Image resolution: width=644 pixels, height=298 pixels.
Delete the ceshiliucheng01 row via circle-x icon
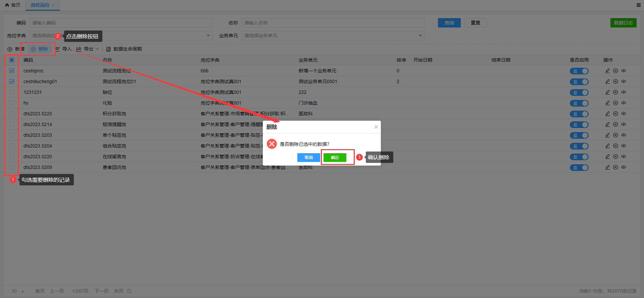click(x=615, y=81)
